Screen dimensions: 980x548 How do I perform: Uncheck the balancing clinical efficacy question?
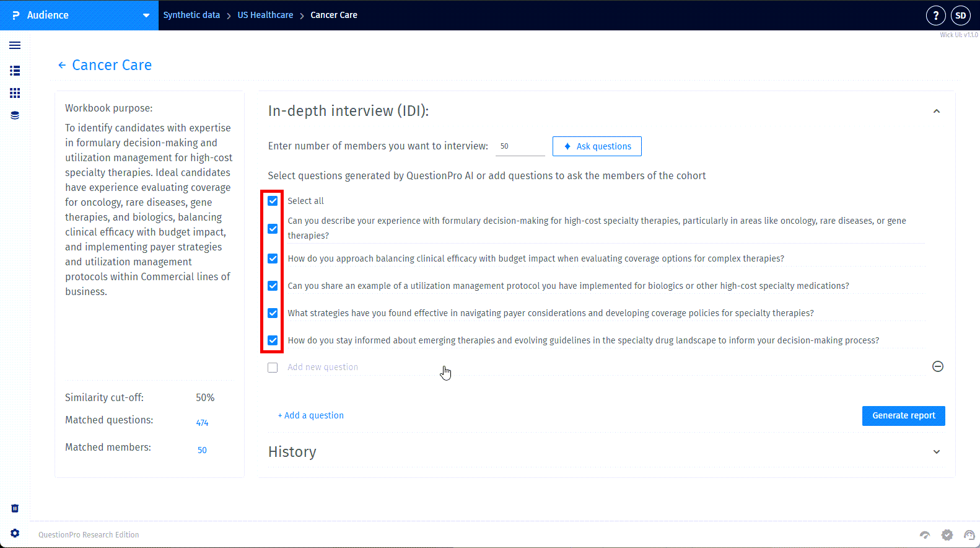tap(273, 259)
